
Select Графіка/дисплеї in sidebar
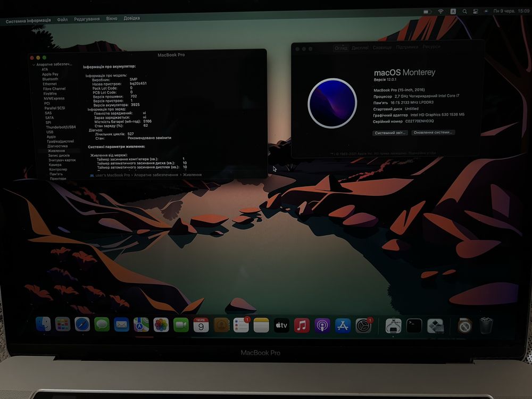tap(61, 141)
